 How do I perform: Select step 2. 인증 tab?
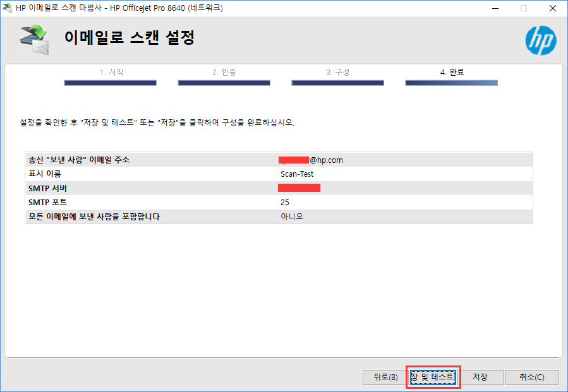pos(224,73)
